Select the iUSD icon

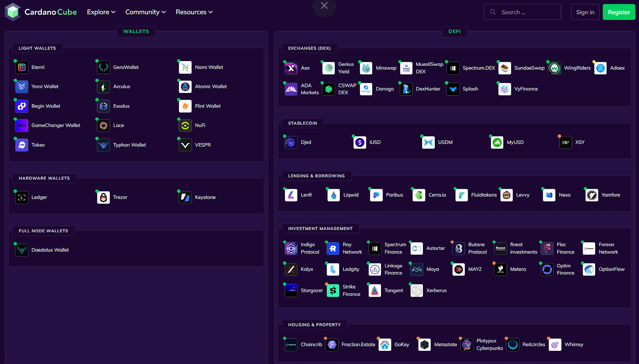click(360, 142)
